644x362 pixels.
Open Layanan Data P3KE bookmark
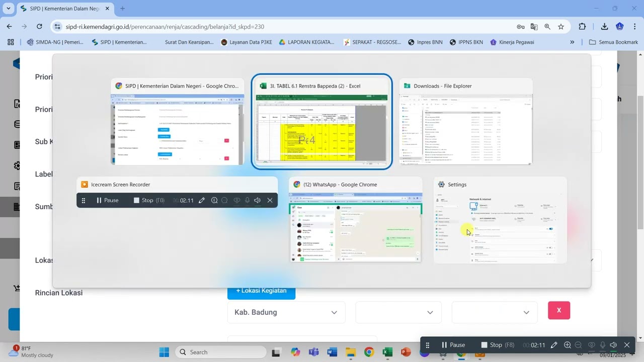point(247,42)
